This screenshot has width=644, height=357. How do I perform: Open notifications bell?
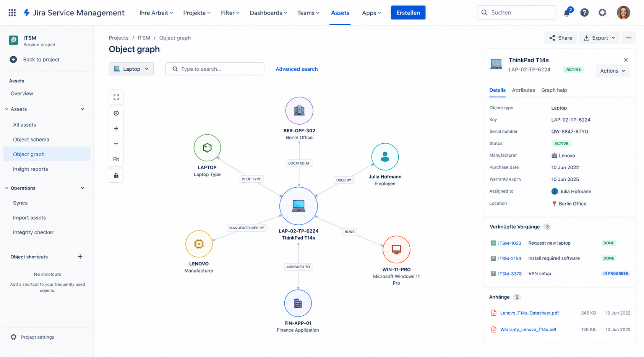click(x=567, y=13)
